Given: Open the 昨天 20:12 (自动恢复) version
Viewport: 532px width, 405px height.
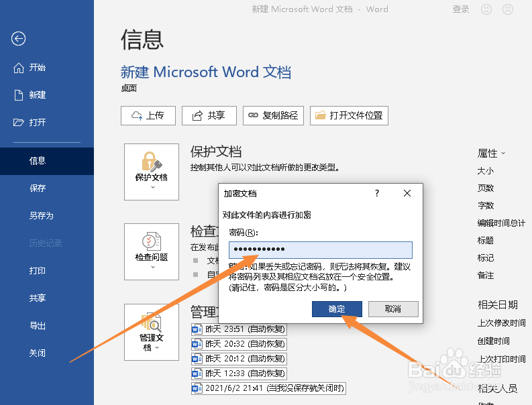Looking at the screenshot, I should coord(239,359).
